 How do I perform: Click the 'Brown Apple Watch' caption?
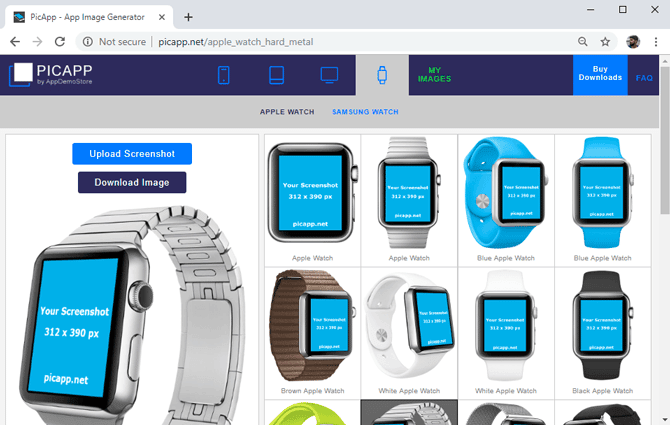312,391
